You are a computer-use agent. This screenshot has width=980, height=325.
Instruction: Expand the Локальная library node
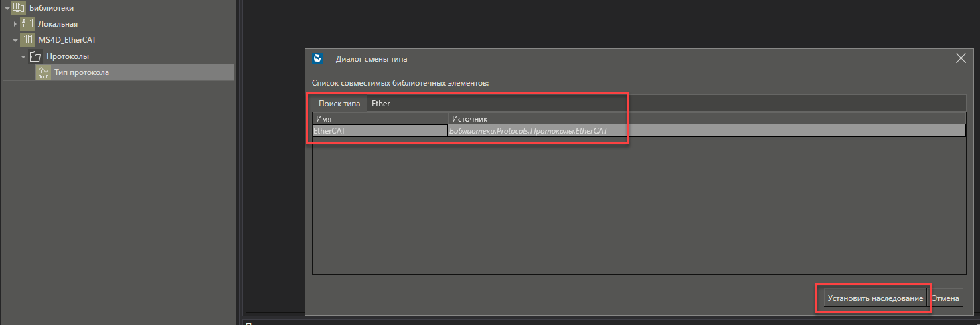pos(15,24)
